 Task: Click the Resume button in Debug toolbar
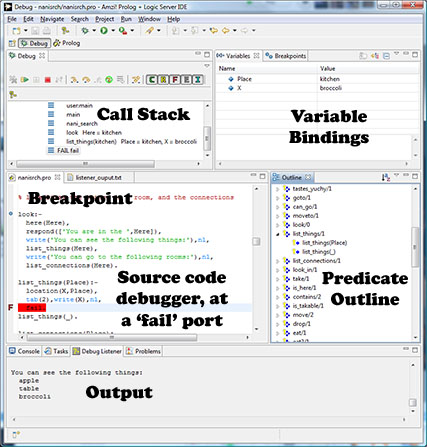[24, 80]
